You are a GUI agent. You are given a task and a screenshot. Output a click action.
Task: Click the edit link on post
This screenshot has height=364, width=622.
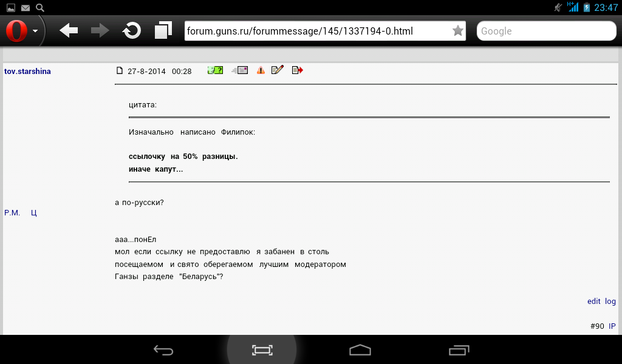click(593, 302)
